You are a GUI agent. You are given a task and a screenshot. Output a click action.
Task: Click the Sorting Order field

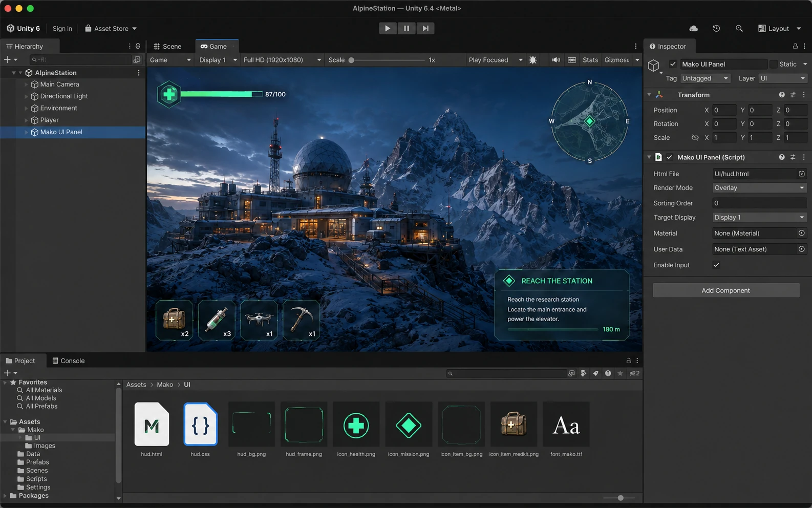759,203
